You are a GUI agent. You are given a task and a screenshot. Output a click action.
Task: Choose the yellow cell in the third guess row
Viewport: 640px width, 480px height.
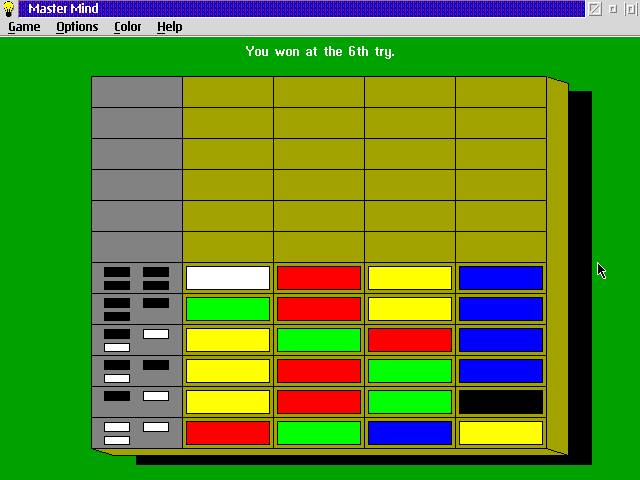(x=228, y=371)
